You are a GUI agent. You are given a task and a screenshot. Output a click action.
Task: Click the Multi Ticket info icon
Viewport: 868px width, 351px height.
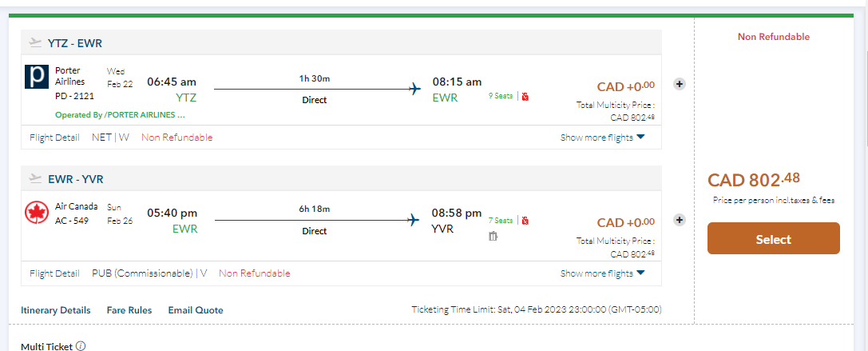[x=81, y=347]
